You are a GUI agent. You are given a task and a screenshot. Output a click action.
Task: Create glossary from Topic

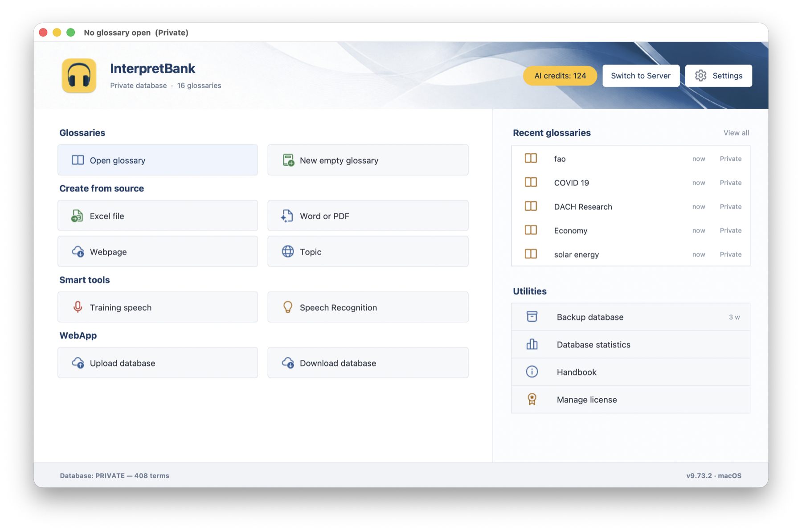click(x=368, y=252)
